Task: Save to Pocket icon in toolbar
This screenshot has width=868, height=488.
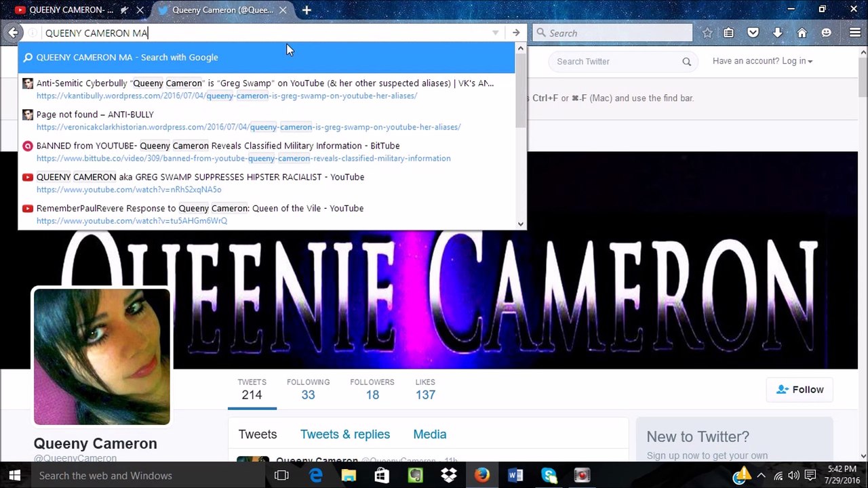Action: click(x=753, y=33)
